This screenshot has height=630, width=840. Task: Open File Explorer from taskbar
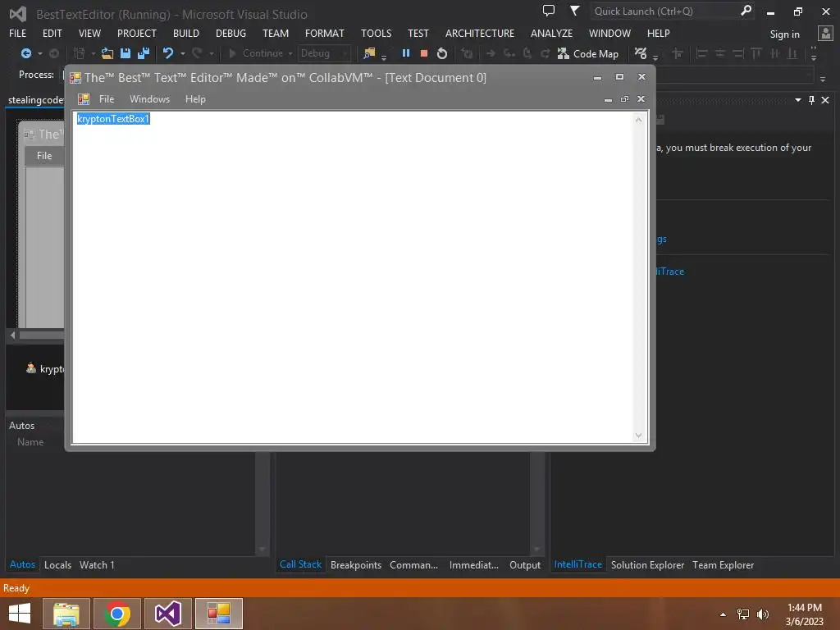(x=66, y=614)
